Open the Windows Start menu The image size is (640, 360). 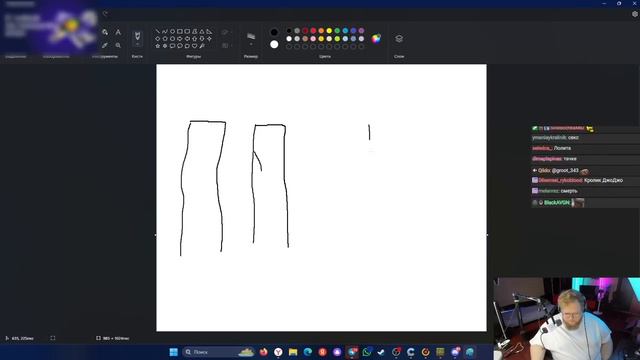tap(173, 352)
